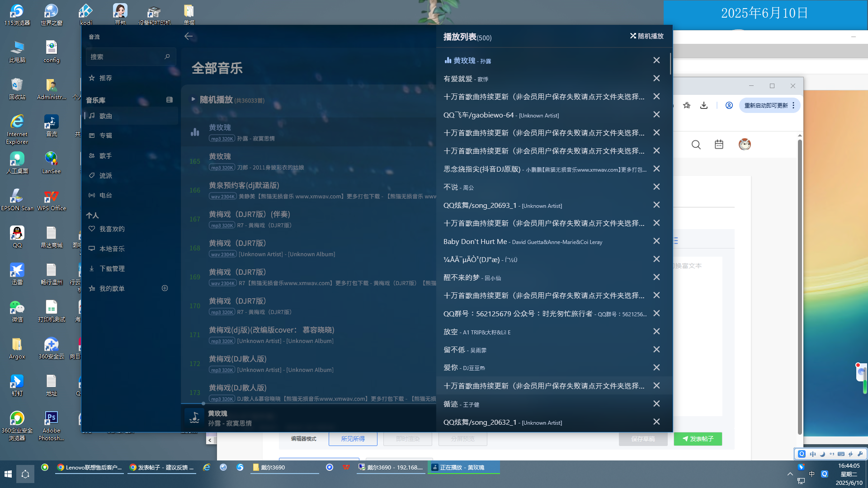The height and width of the screenshot is (488, 868).
Task: Select 歌手 artists in the sidebar
Action: coord(105,156)
